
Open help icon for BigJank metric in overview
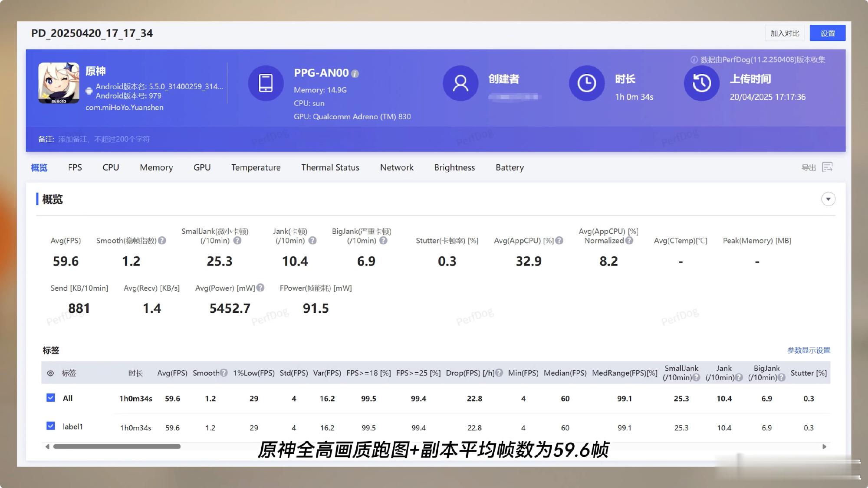point(383,240)
